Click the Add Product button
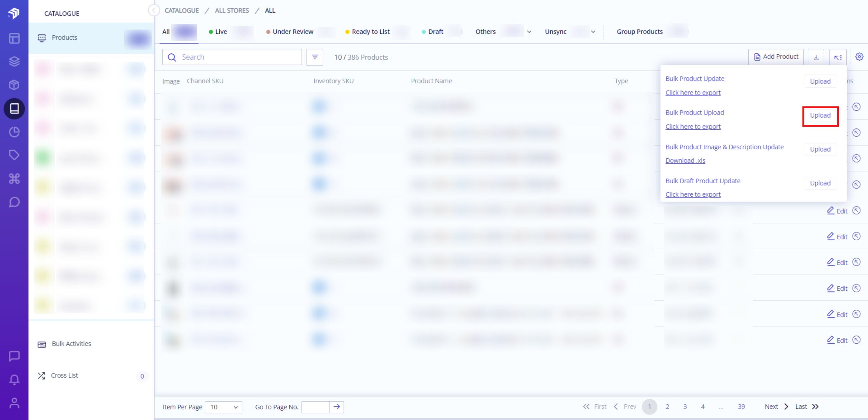Image resolution: width=868 pixels, height=420 pixels. pyautogui.click(x=776, y=57)
